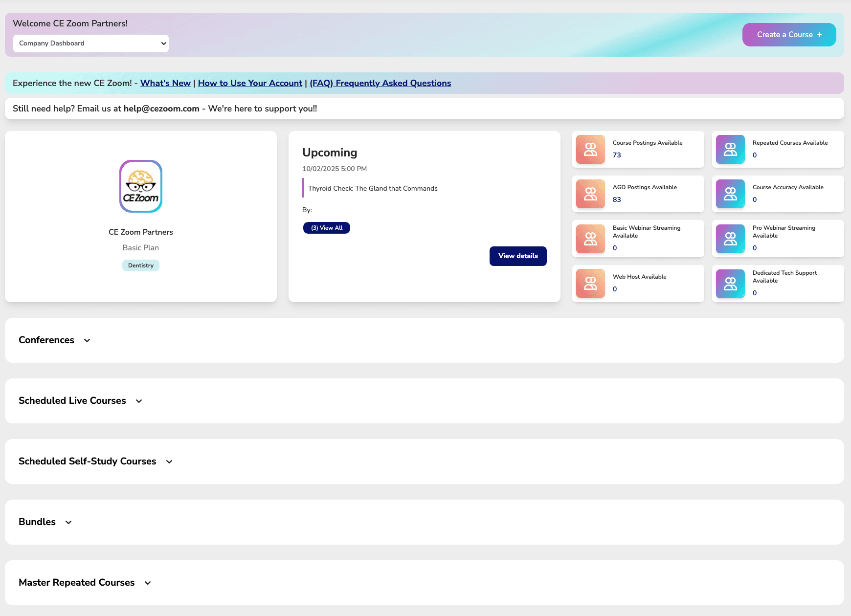Expand Master Repeated Courses section
This screenshot has height=616, width=851.
[x=148, y=583]
